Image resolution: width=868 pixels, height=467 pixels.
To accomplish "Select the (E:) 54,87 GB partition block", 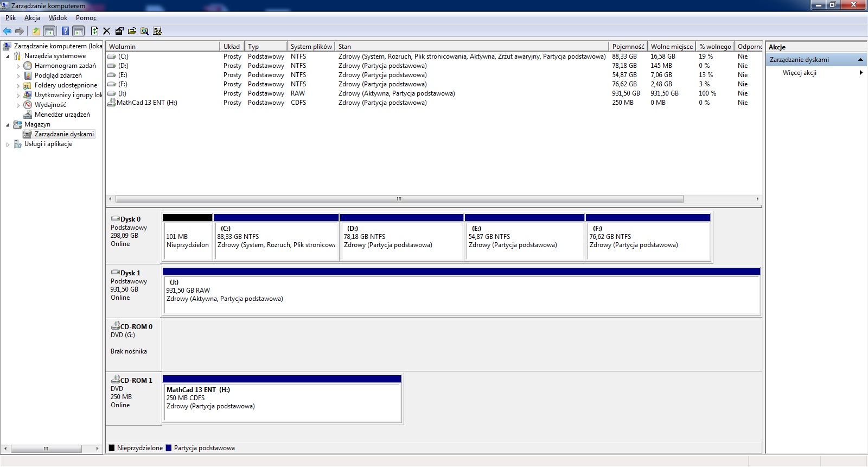I will pyautogui.click(x=525, y=237).
